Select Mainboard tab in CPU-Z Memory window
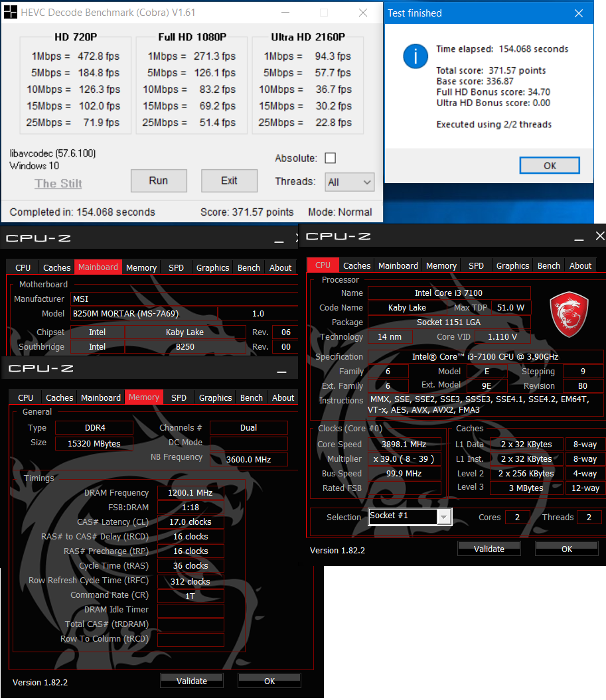The height and width of the screenshot is (700, 606). (x=100, y=397)
